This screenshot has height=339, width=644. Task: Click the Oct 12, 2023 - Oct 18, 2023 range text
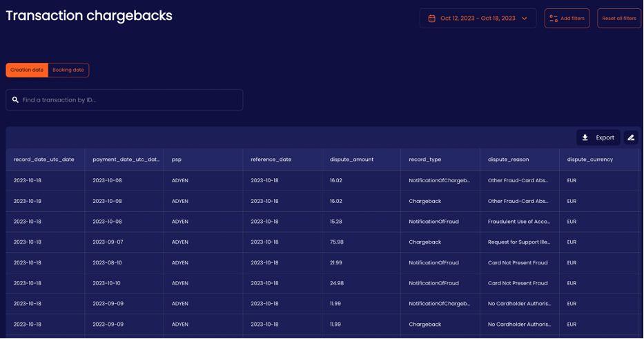478,19
